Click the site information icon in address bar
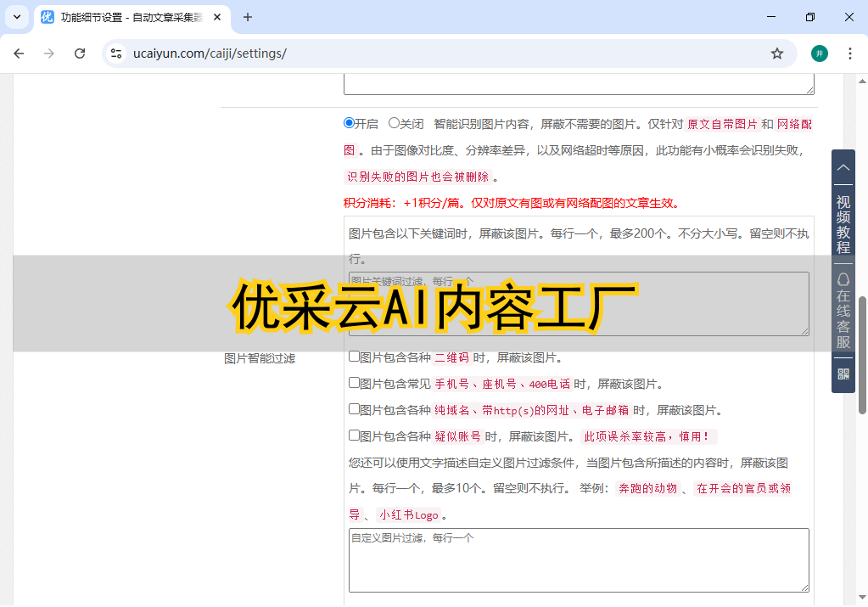 click(117, 53)
